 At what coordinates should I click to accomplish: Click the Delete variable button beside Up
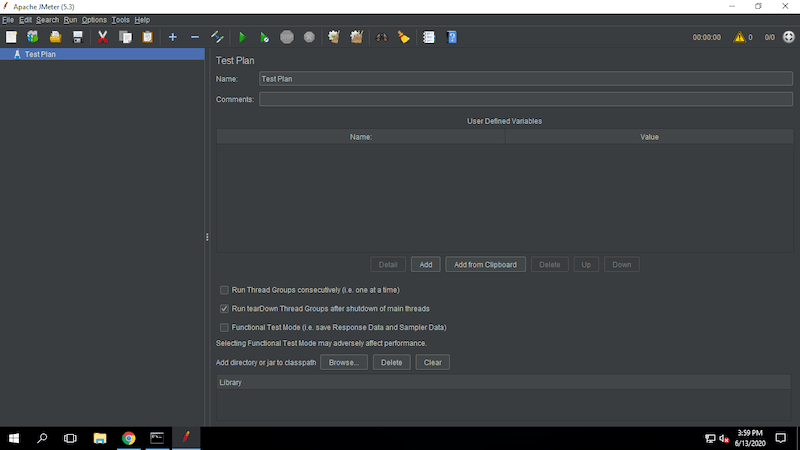click(549, 264)
